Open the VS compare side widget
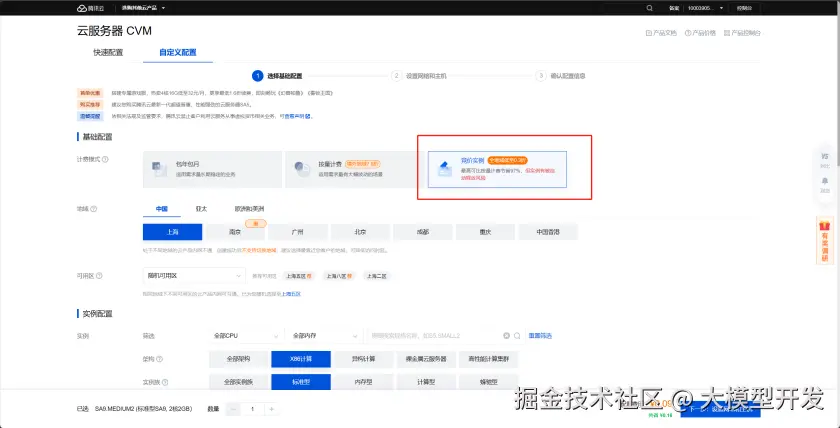The height and width of the screenshot is (428, 840). tap(824, 160)
